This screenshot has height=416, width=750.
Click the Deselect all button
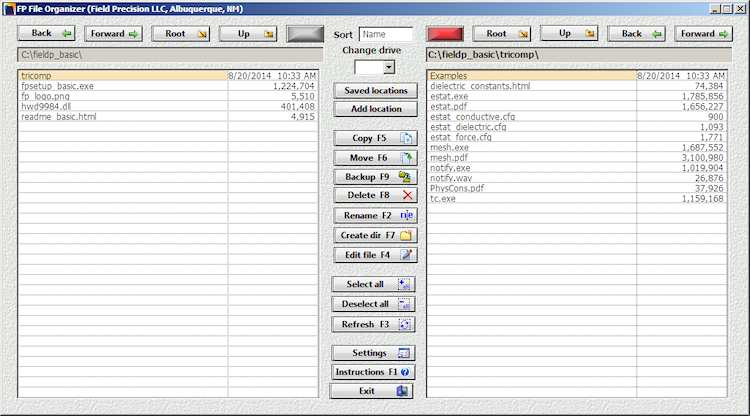pos(373,304)
